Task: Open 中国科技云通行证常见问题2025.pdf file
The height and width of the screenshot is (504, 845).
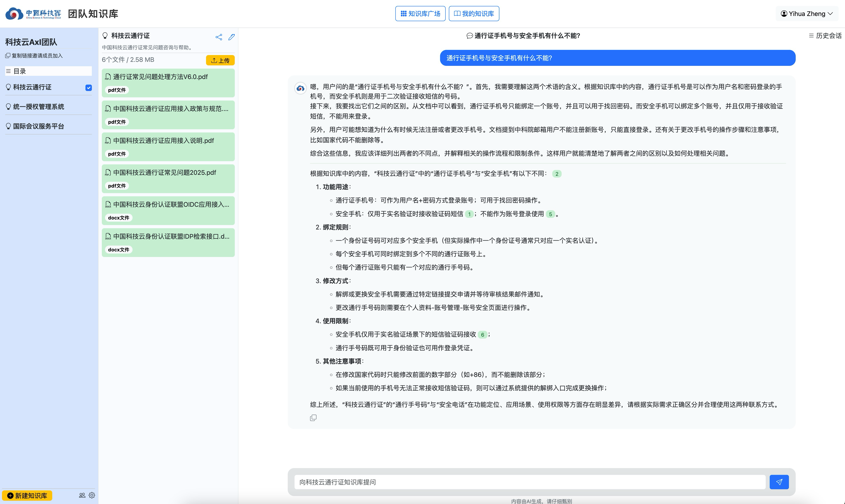Action: 168,179
